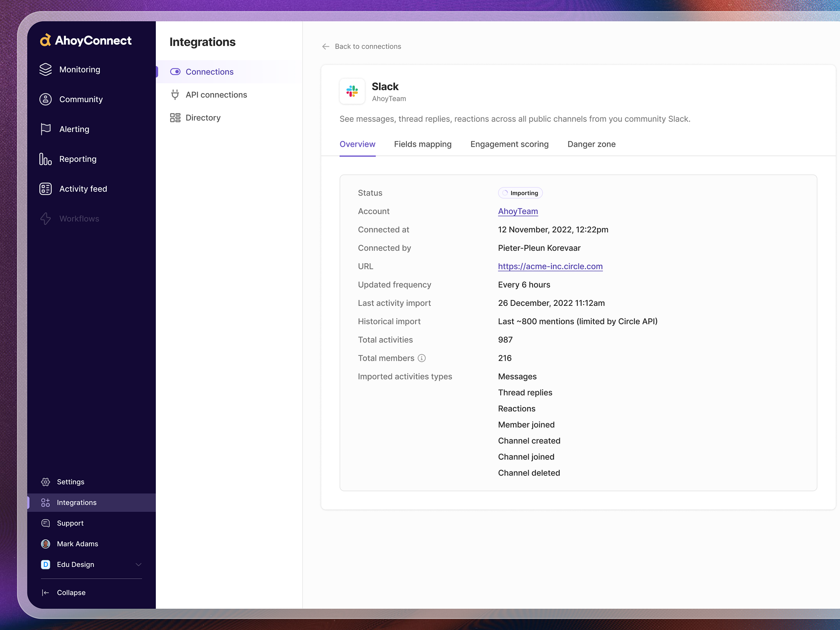Switch to the Overview tab
This screenshot has width=840, height=630.
(x=358, y=144)
